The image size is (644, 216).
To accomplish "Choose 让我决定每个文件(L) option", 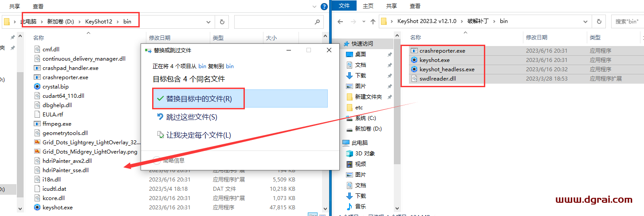I will pyautogui.click(x=194, y=135).
